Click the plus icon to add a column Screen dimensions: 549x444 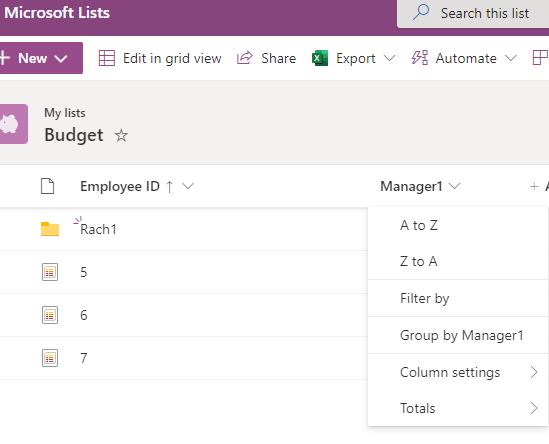pyautogui.click(x=534, y=186)
